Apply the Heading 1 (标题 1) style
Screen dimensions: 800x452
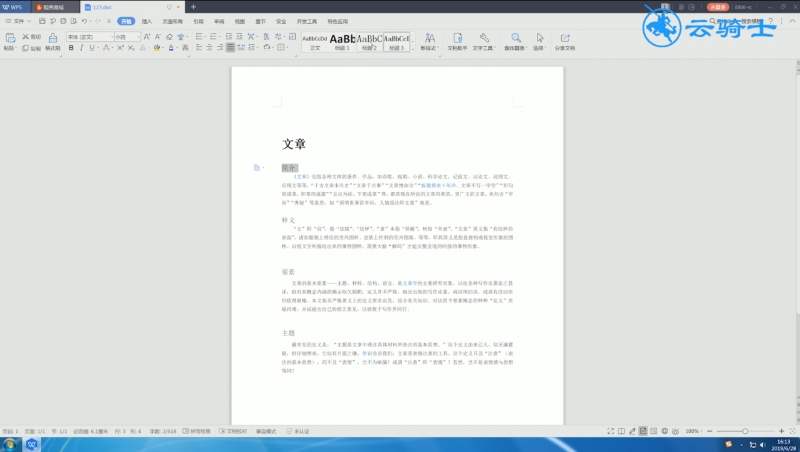coord(342,42)
